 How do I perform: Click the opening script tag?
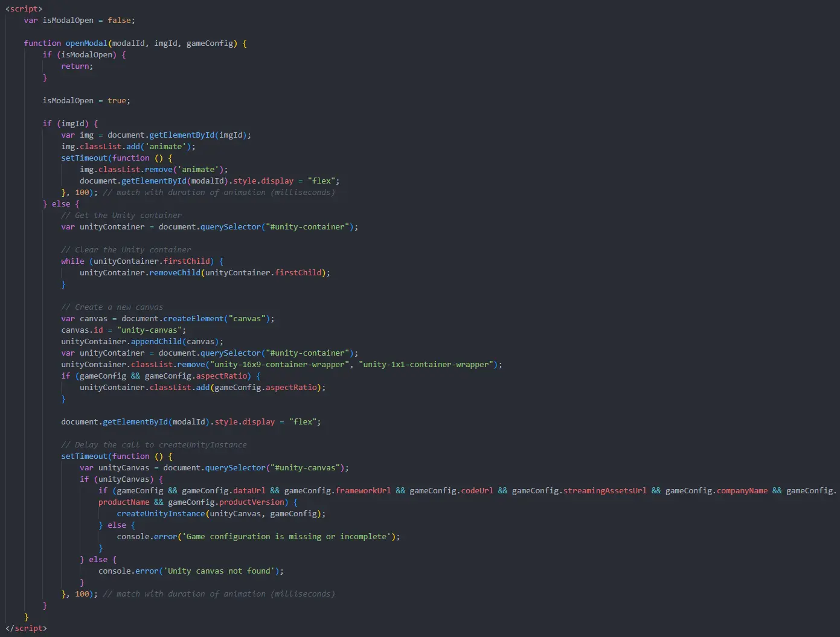pos(24,9)
